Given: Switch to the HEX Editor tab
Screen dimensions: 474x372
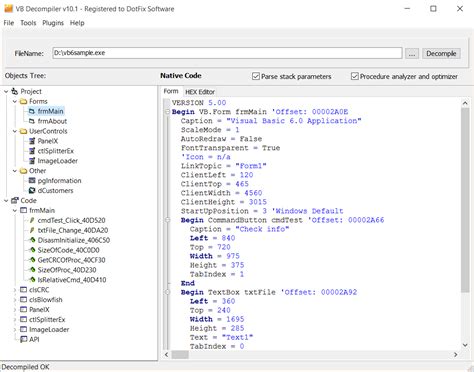Looking at the screenshot, I should (200, 92).
